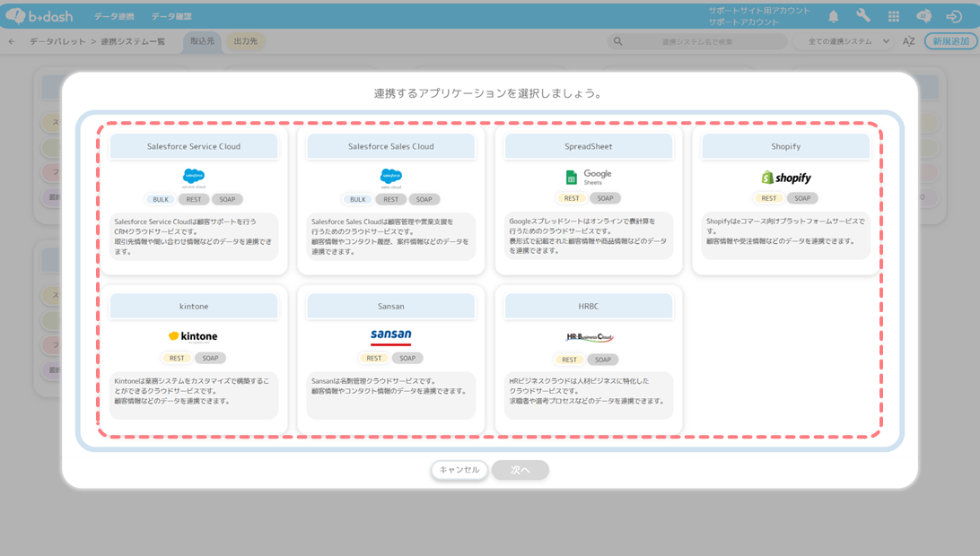Open the apps grid icon
The width and height of the screenshot is (980, 556).
[894, 16]
